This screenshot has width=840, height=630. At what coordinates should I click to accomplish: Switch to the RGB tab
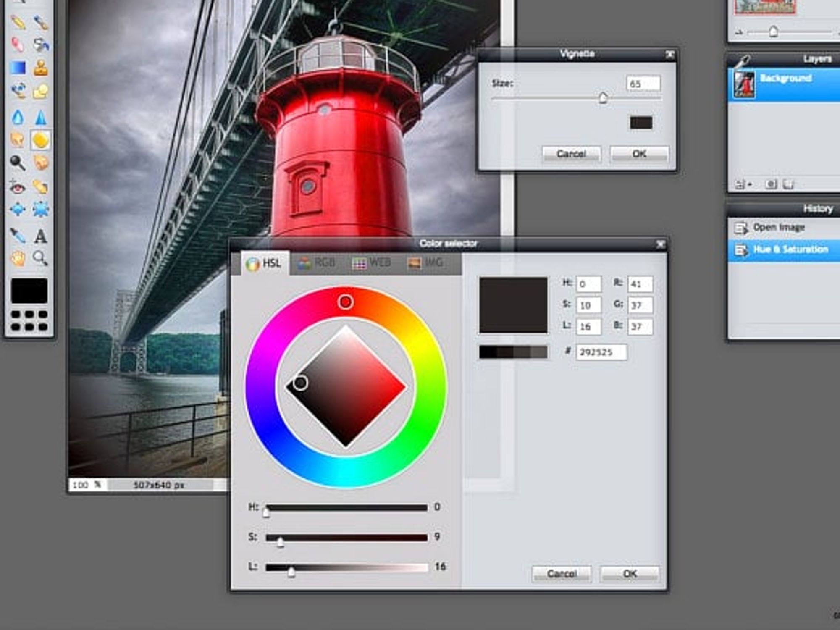pyautogui.click(x=316, y=263)
